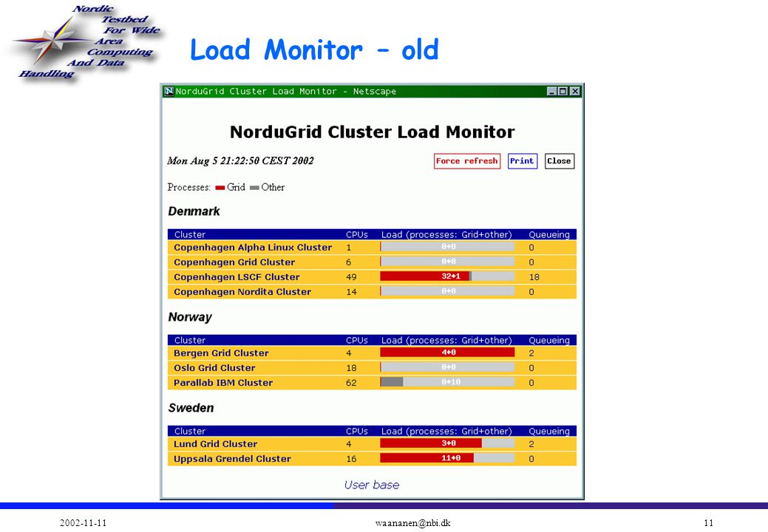Open Copenhagen Grid Cluster link
The width and height of the screenshot is (768, 532).
pyautogui.click(x=234, y=262)
